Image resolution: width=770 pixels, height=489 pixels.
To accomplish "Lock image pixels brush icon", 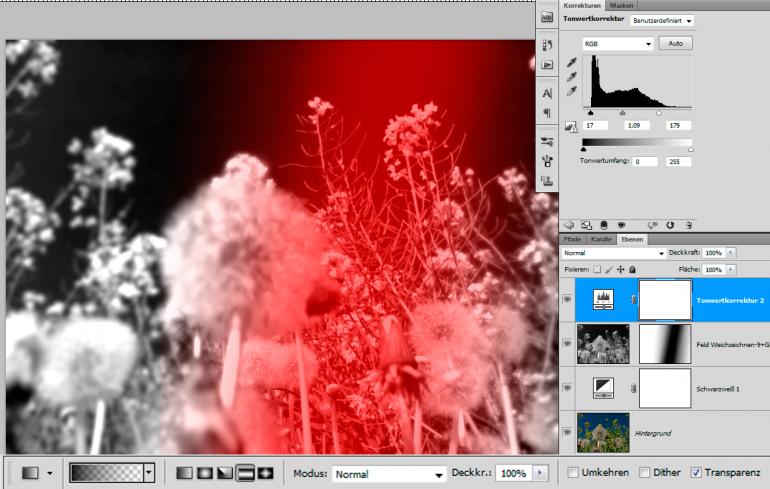I will (x=609, y=270).
